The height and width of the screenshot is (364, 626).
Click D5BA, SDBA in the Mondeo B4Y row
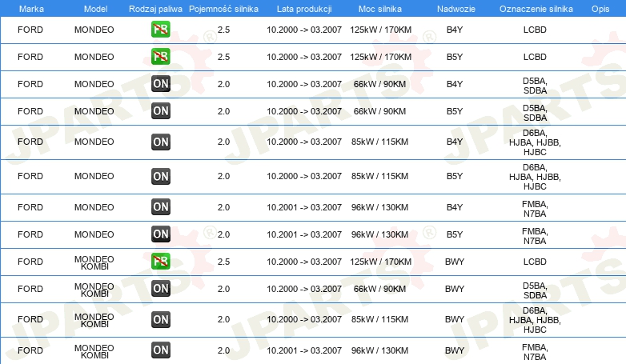tap(535, 86)
